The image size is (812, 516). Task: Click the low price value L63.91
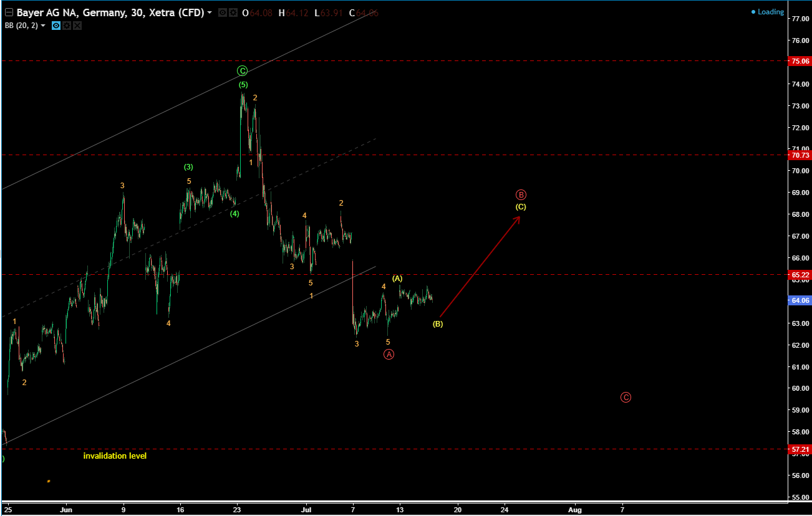(329, 13)
